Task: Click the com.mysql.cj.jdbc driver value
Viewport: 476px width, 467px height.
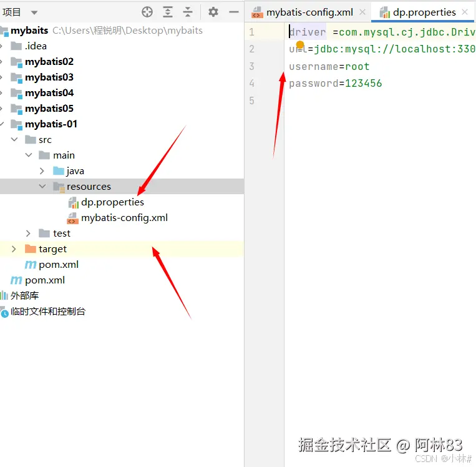Action: (407, 32)
